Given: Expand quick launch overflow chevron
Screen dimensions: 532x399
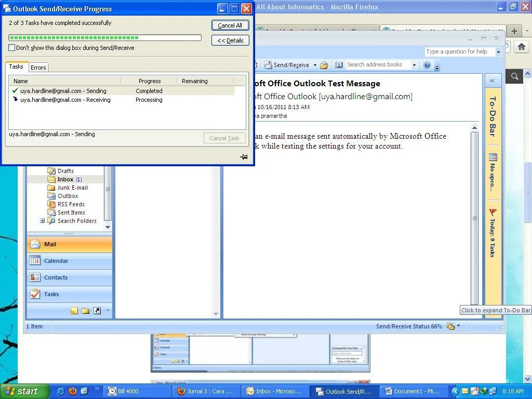Looking at the screenshot, I should (x=96, y=389).
